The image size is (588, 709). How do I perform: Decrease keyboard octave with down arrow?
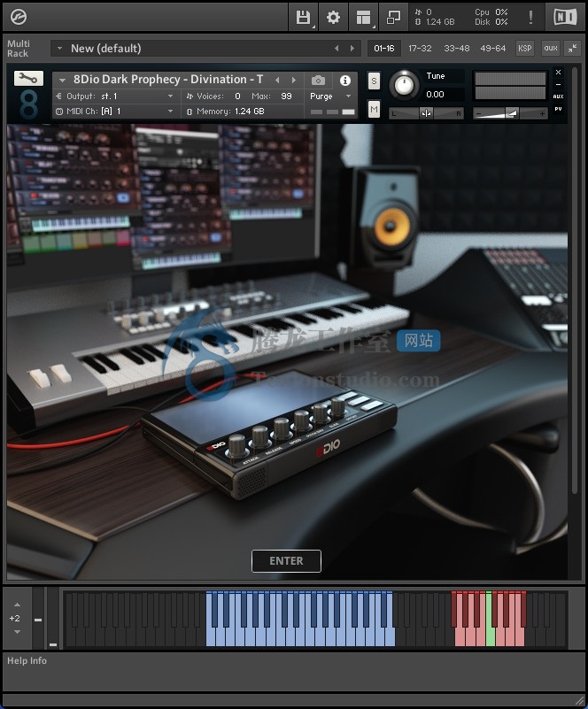pos(17,632)
